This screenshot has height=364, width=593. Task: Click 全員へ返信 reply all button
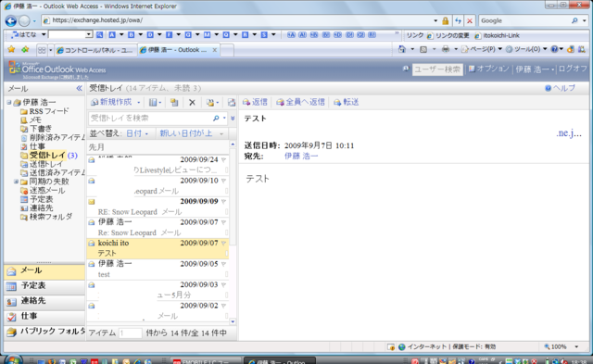click(x=300, y=103)
